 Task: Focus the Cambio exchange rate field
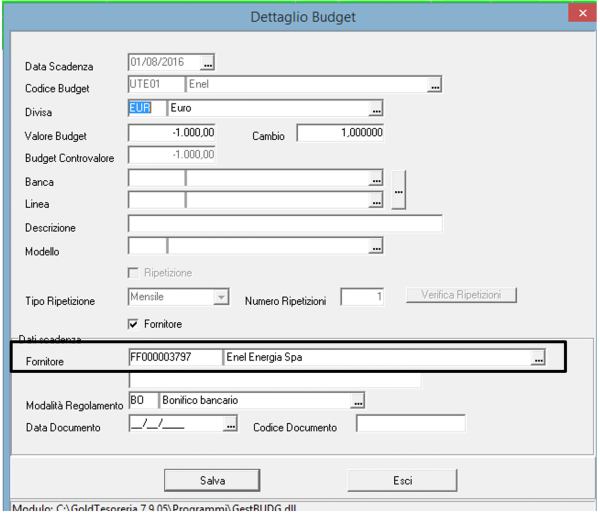(340, 133)
